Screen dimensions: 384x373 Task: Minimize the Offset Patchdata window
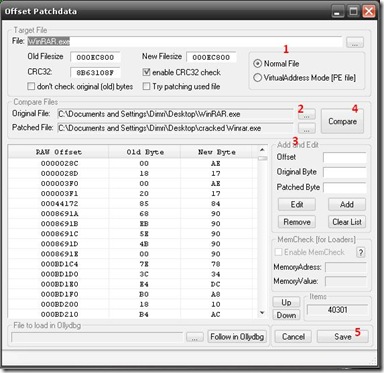338,12
